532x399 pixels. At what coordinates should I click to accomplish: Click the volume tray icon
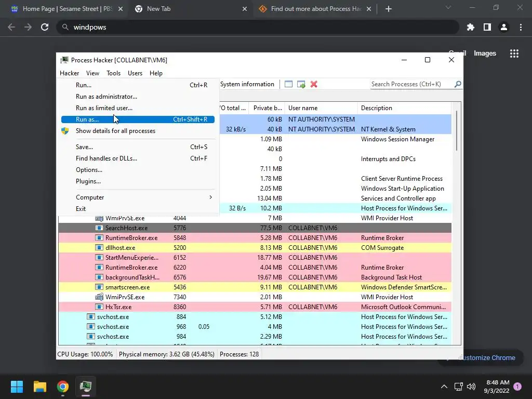pyautogui.click(x=471, y=387)
